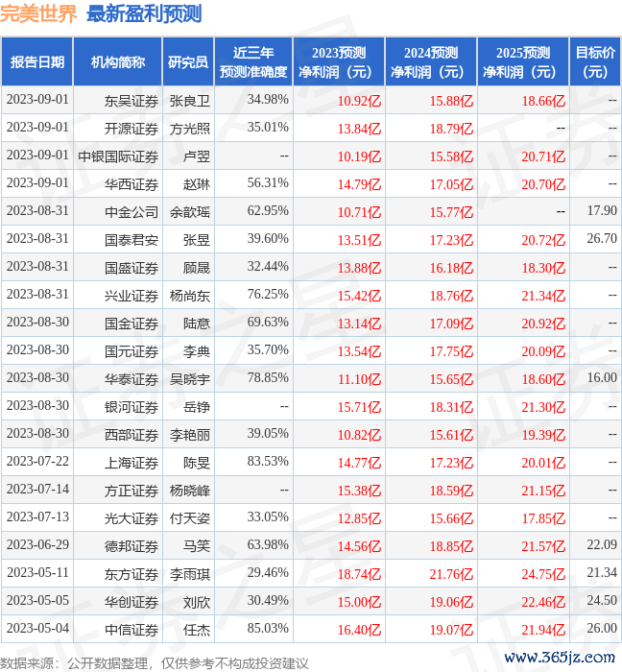
Task: Click the 数据来源 disclaimer footer text
Action: click(155, 663)
